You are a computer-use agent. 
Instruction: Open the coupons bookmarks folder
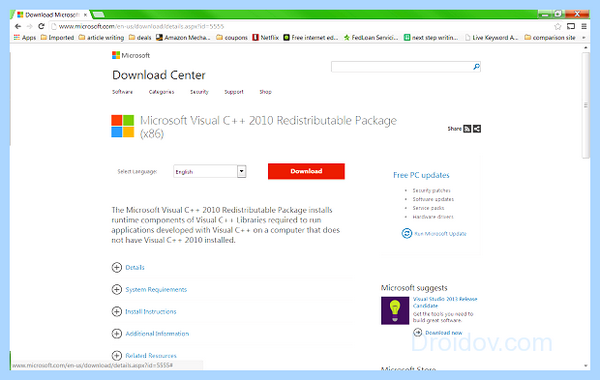pyautogui.click(x=232, y=38)
